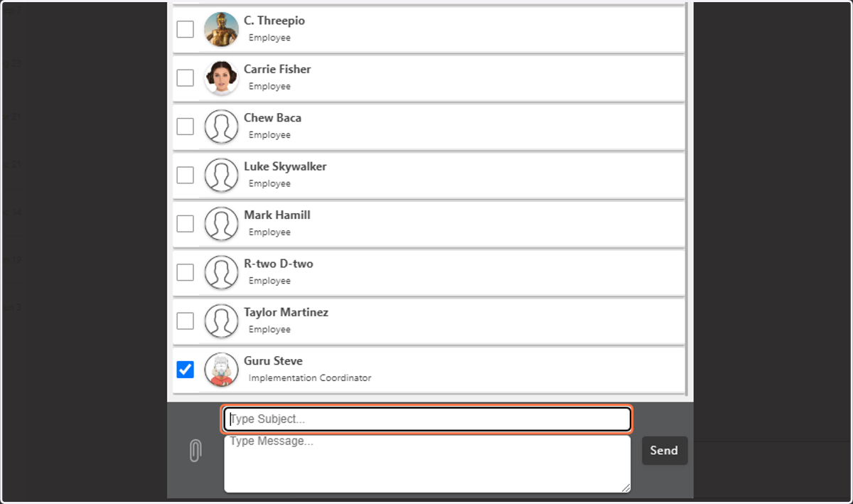Screen dimensions: 853x504
Task: Click the name Guru Steve
Action: 273,360
